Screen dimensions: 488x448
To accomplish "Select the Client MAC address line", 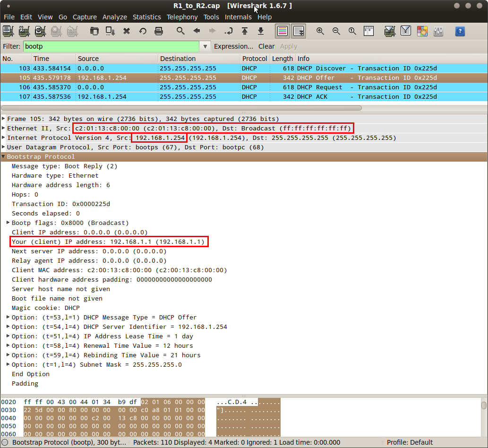I will tap(119, 270).
